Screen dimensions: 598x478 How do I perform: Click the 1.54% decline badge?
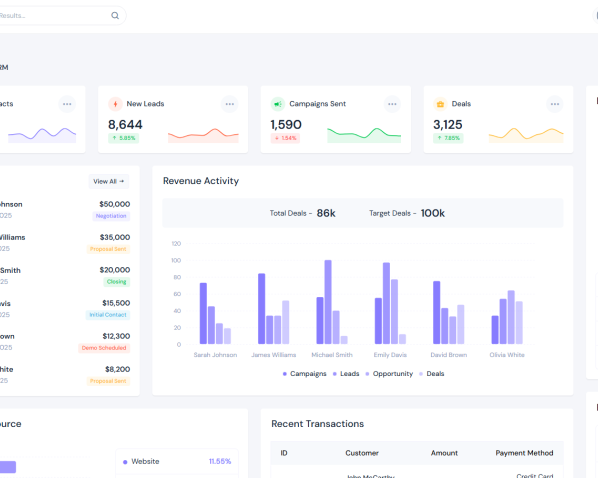[285, 138]
